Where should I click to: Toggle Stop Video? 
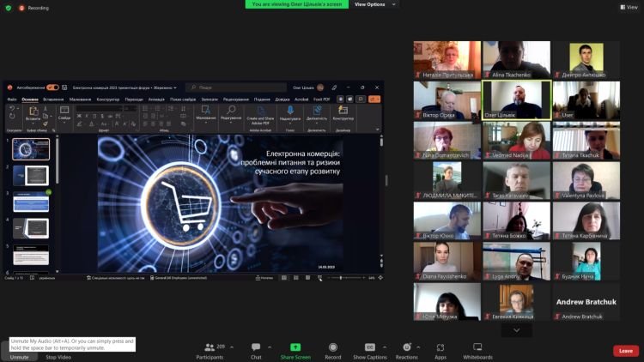tap(58, 356)
